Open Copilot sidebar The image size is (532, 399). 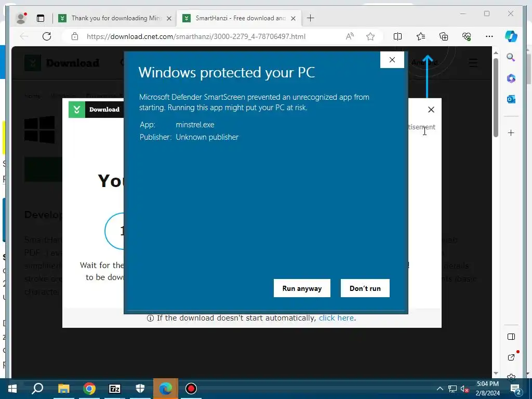pos(511,36)
